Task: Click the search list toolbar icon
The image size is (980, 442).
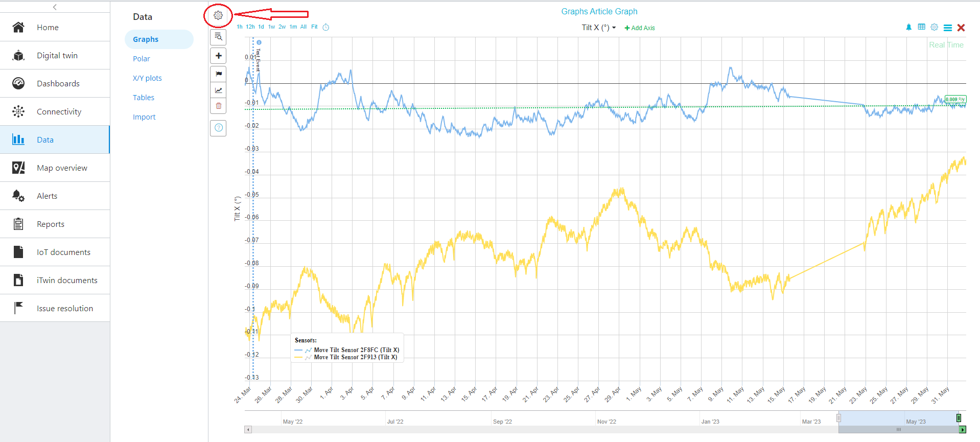Action: [x=218, y=37]
